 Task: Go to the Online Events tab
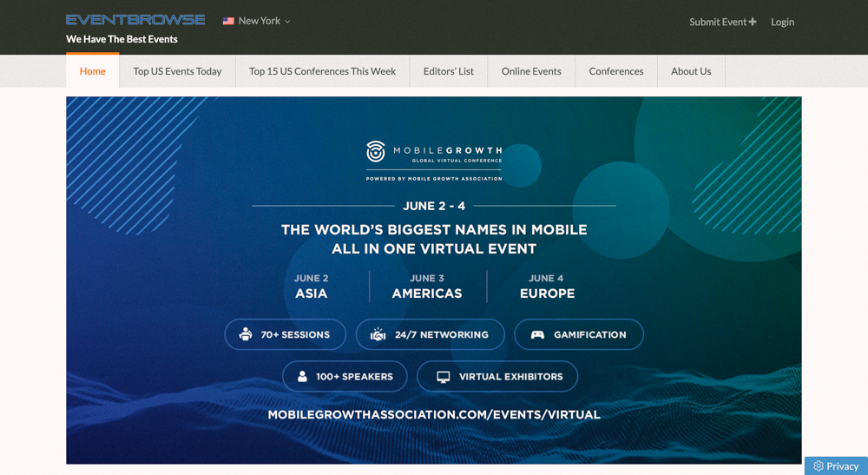click(x=531, y=71)
